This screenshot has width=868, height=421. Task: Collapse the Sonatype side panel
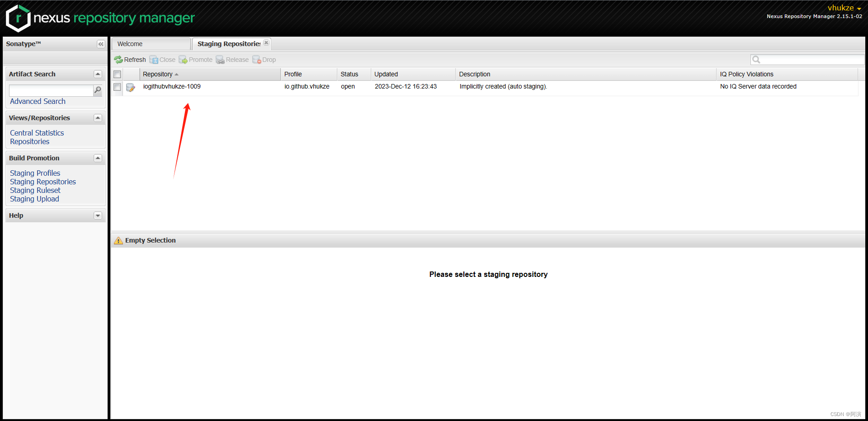click(101, 44)
